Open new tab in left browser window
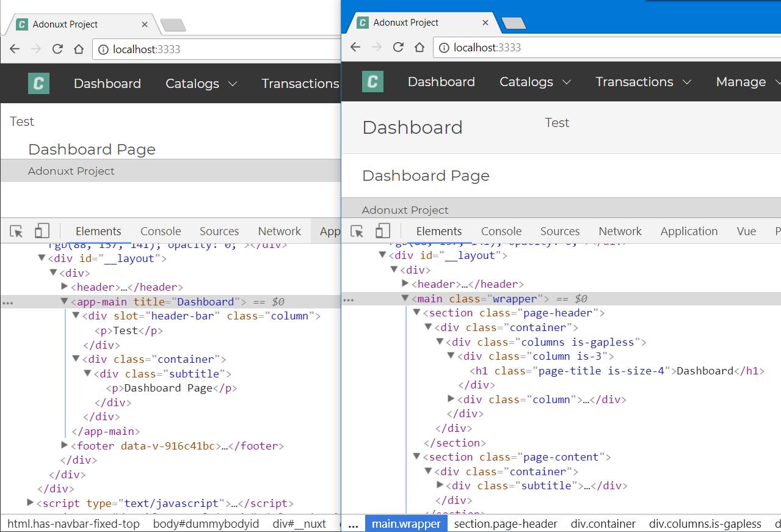 point(173,25)
